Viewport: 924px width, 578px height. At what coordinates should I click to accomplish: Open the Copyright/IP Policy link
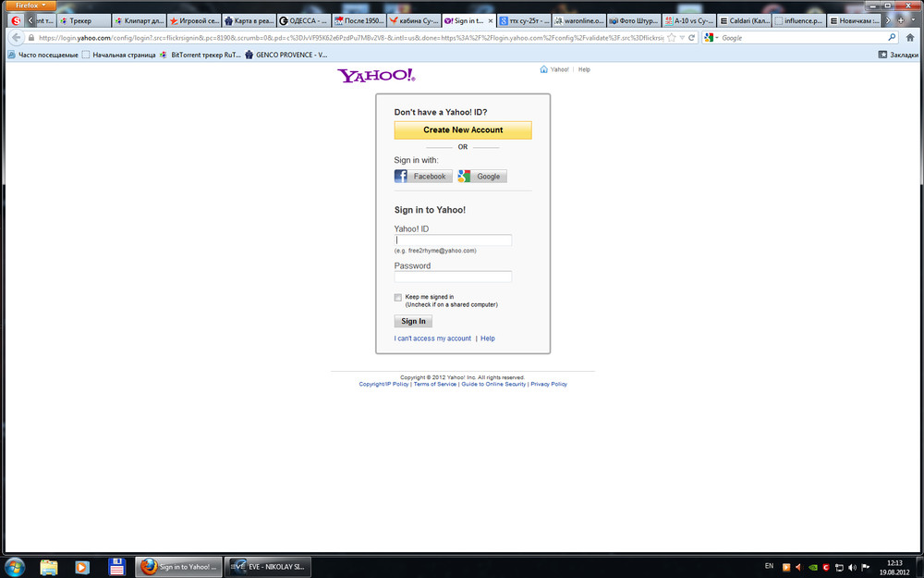coord(383,384)
